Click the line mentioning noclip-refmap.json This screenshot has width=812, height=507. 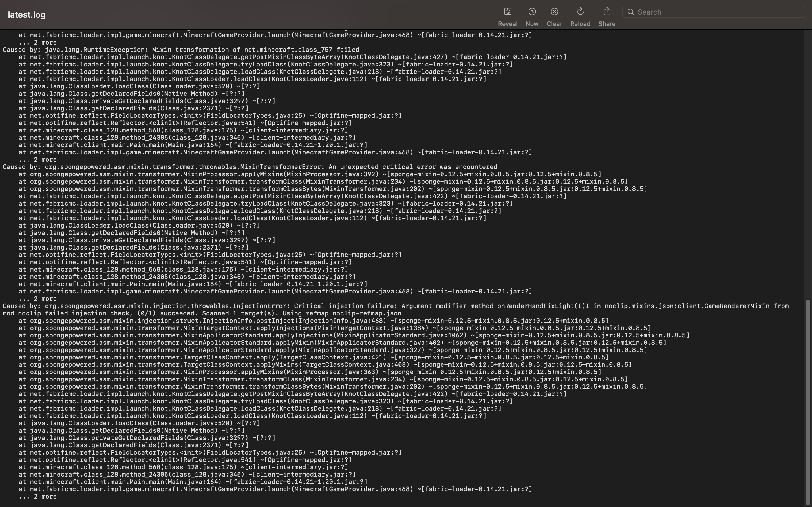pyautogui.click(x=201, y=313)
